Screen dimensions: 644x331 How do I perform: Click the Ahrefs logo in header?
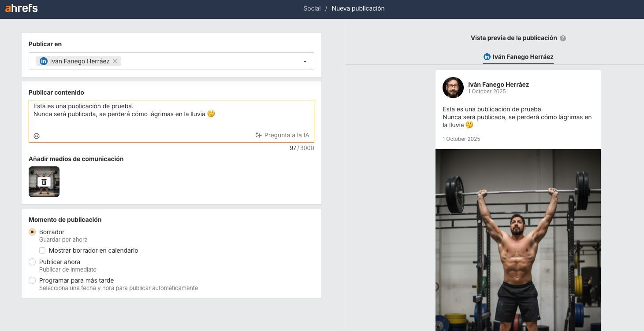tap(21, 8)
